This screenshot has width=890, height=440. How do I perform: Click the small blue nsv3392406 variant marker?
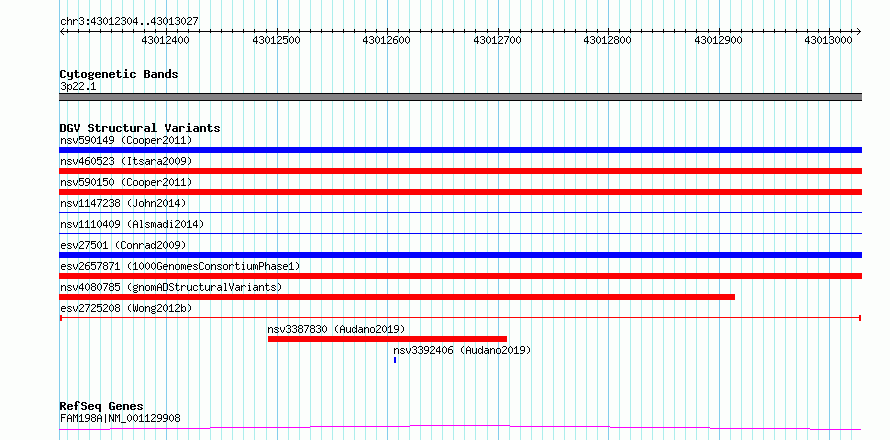click(x=395, y=360)
